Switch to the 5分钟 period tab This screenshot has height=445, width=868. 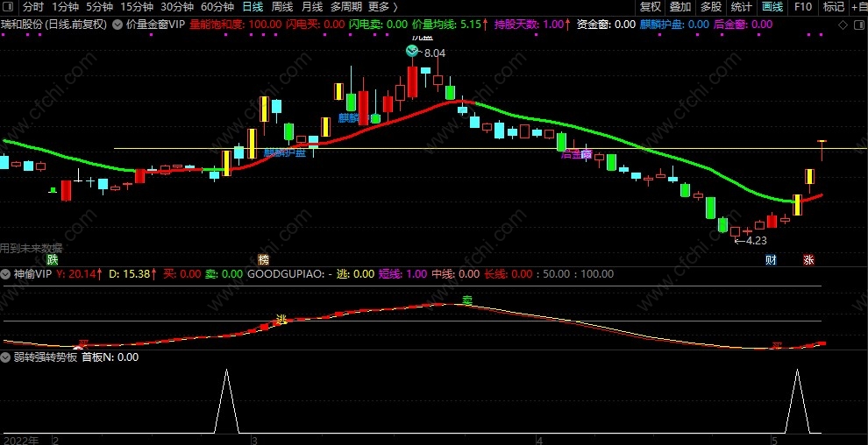tap(100, 7)
